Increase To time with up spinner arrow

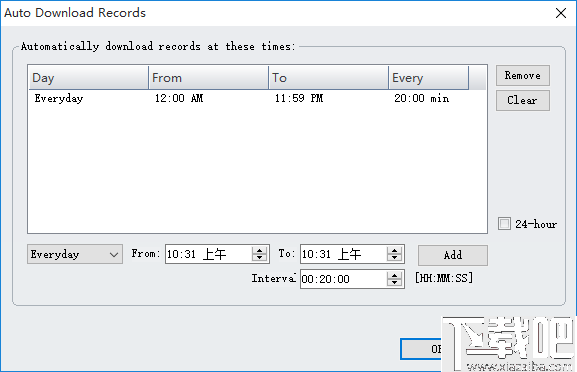tap(394, 250)
